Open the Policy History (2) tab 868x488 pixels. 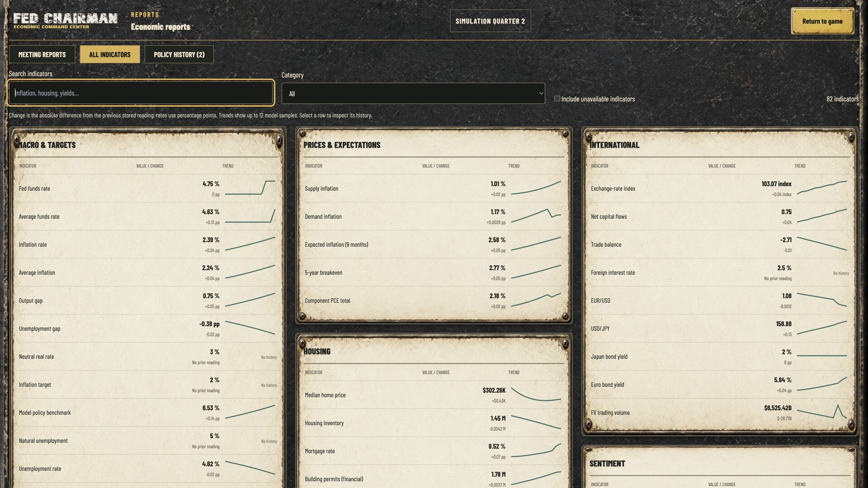[179, 54]
